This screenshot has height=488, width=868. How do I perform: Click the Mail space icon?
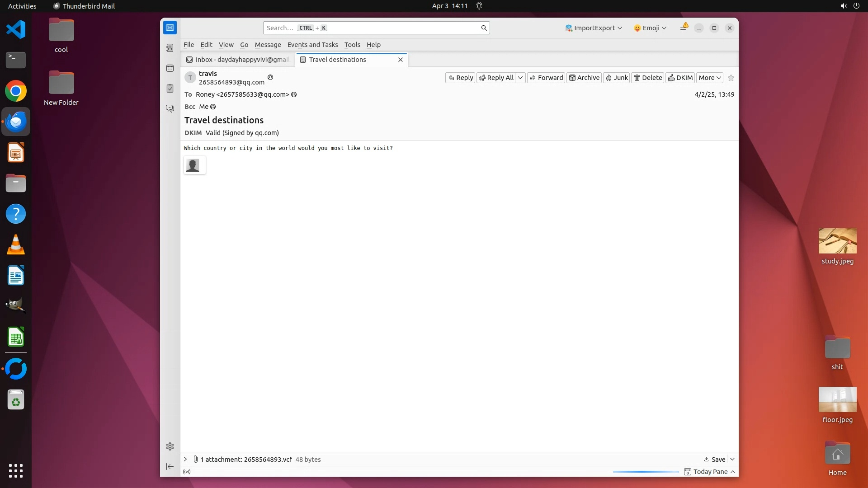[170, 28]
